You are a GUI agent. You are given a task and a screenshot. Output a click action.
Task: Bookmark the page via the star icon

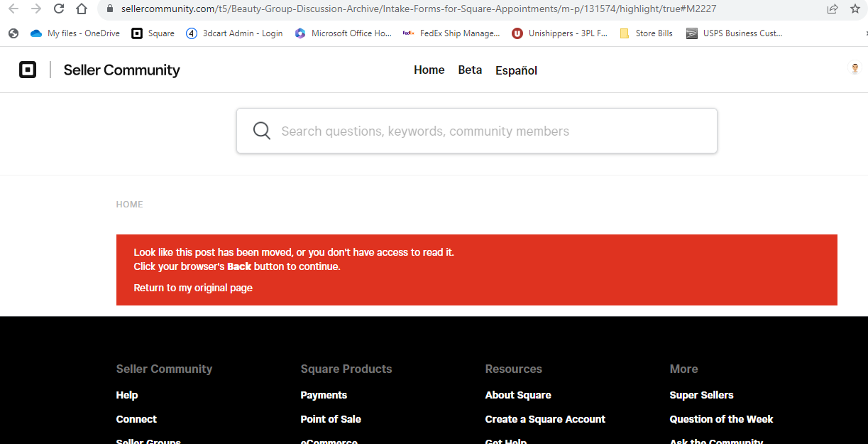[x=854, y=10]
